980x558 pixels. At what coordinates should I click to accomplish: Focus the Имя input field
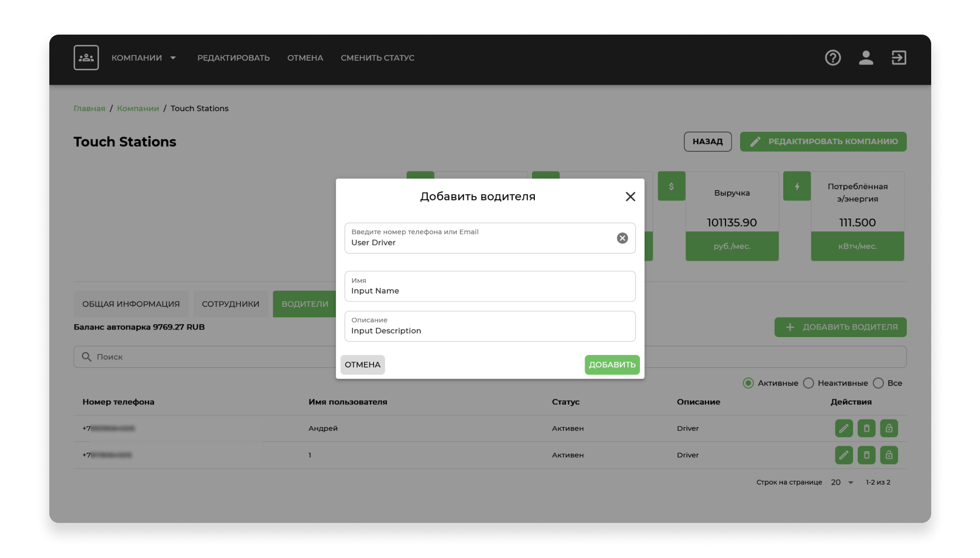click(490, 286)
